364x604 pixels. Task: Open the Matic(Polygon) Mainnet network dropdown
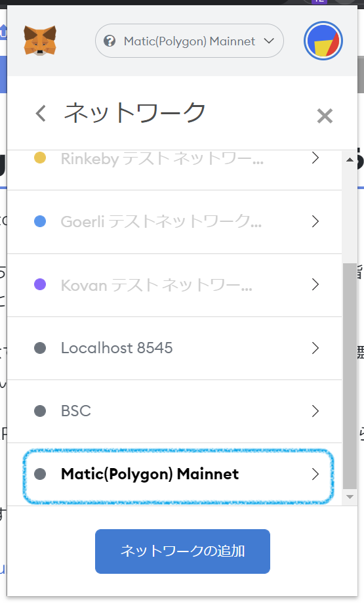pos(190,41)
